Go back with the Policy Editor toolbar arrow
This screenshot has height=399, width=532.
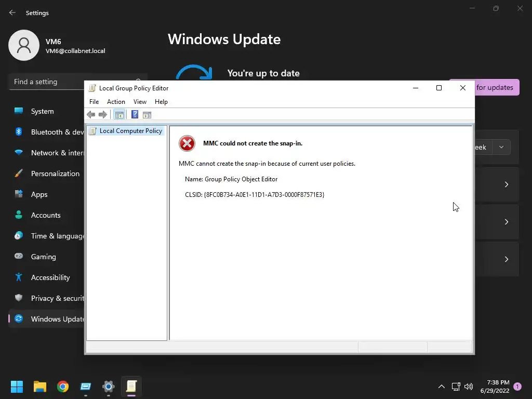[x=91, y=115]
